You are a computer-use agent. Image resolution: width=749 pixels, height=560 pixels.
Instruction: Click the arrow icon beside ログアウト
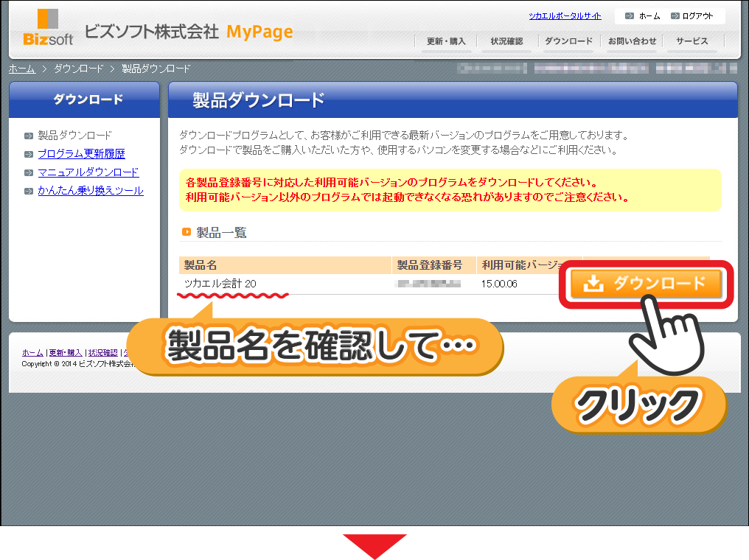coord(675,16)
